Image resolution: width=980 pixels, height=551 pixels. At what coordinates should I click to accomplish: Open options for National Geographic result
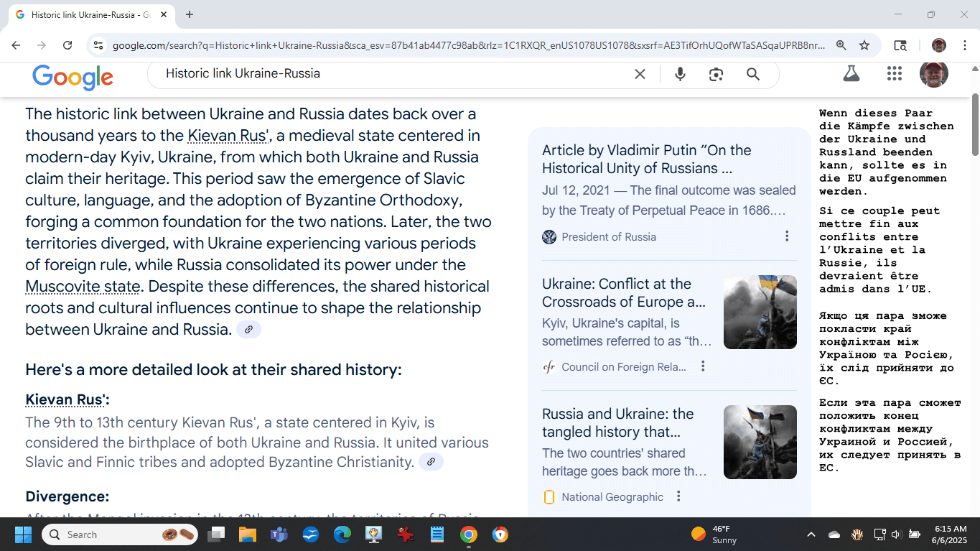tap(678, 496)
